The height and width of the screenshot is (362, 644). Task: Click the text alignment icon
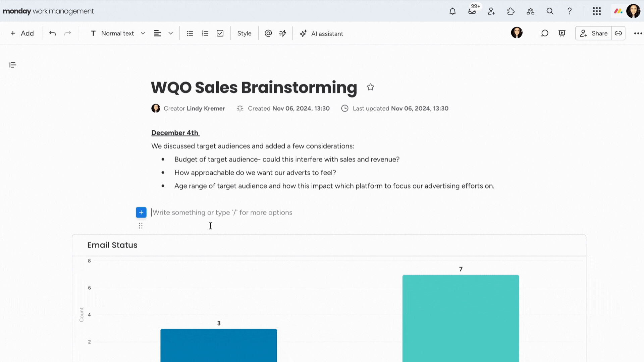click(157, 33)
